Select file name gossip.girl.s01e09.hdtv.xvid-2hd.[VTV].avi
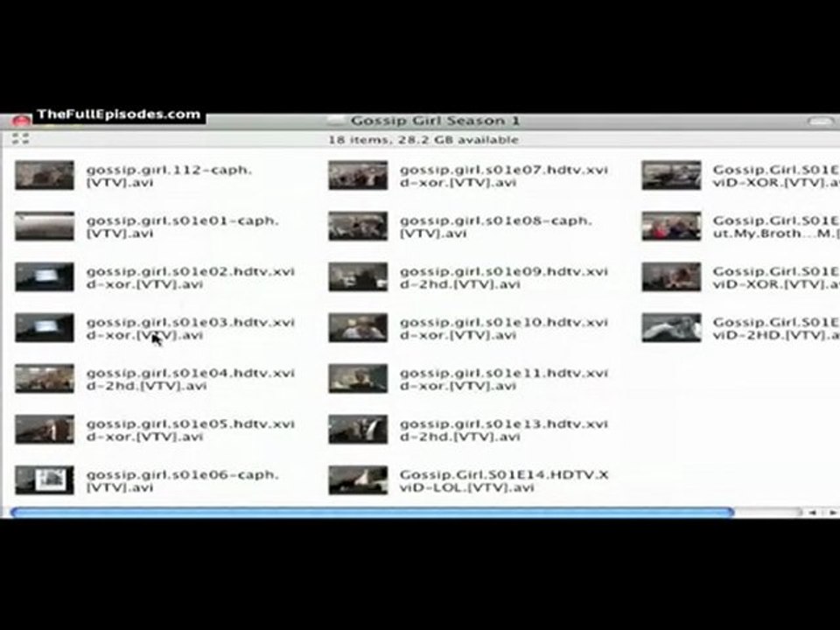Image resolution: width=840 pixels, height=630 pixels. pos(504,278)
